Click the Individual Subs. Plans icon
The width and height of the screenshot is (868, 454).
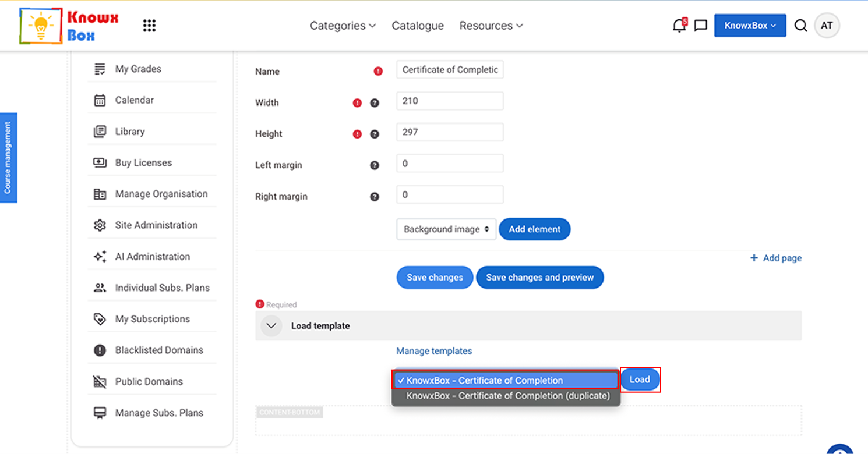coord(100,288)
